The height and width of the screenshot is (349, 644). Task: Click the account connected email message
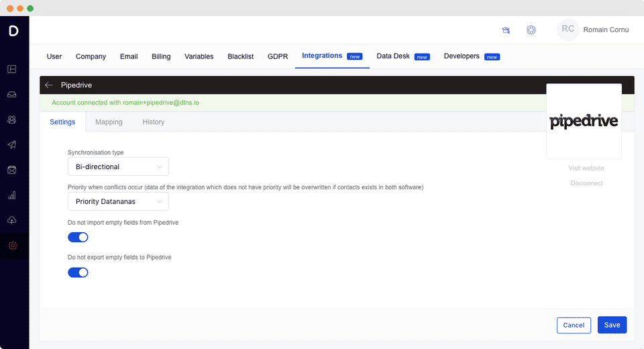125,103
